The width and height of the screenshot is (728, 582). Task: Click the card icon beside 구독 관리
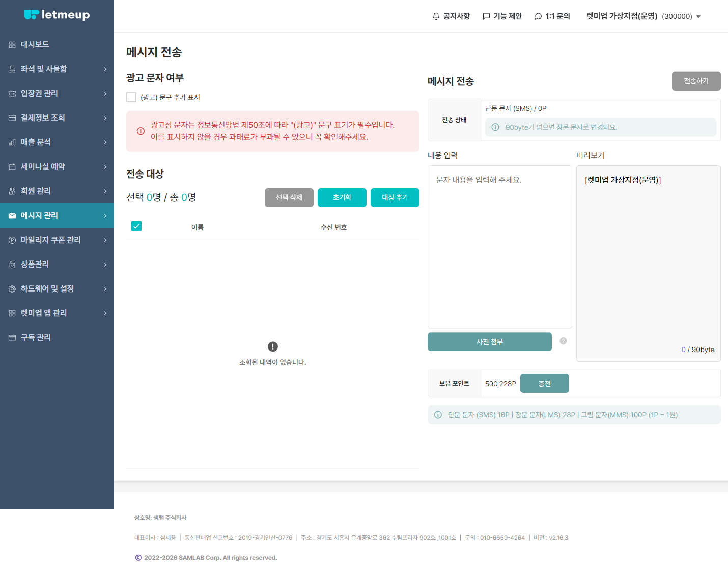tap(12, 338)
